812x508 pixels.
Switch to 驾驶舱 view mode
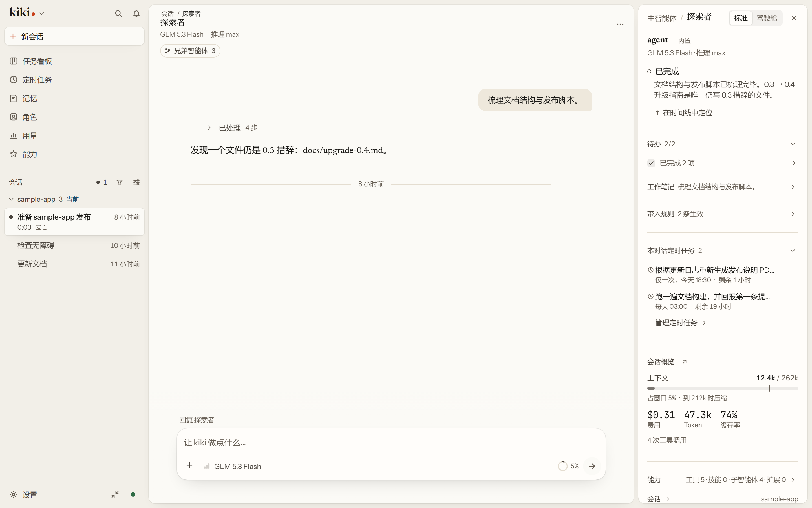pos(767,18)
